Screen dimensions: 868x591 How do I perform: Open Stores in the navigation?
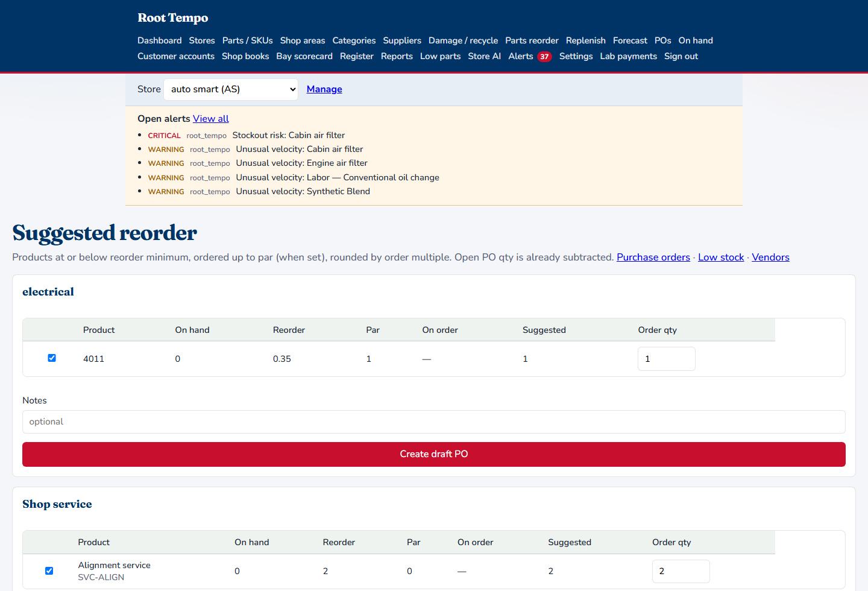point(202,40)
